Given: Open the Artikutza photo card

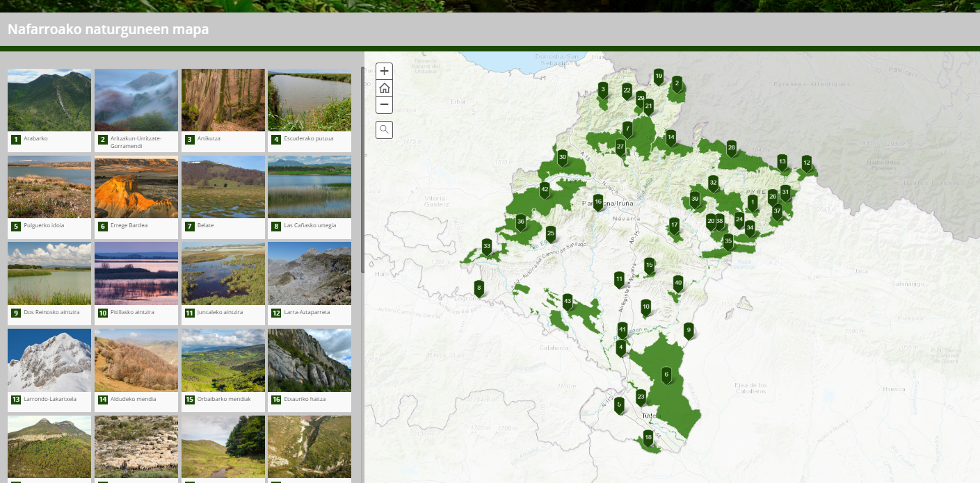Looking at the screenshot, I should click(223, 110).
